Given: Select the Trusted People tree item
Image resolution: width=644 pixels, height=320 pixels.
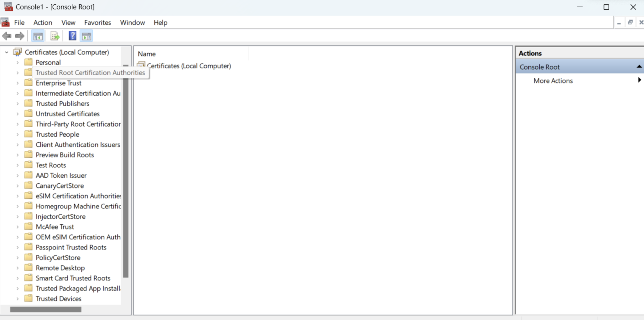Looking at the screenshot, I should click(x=57, y=134).
